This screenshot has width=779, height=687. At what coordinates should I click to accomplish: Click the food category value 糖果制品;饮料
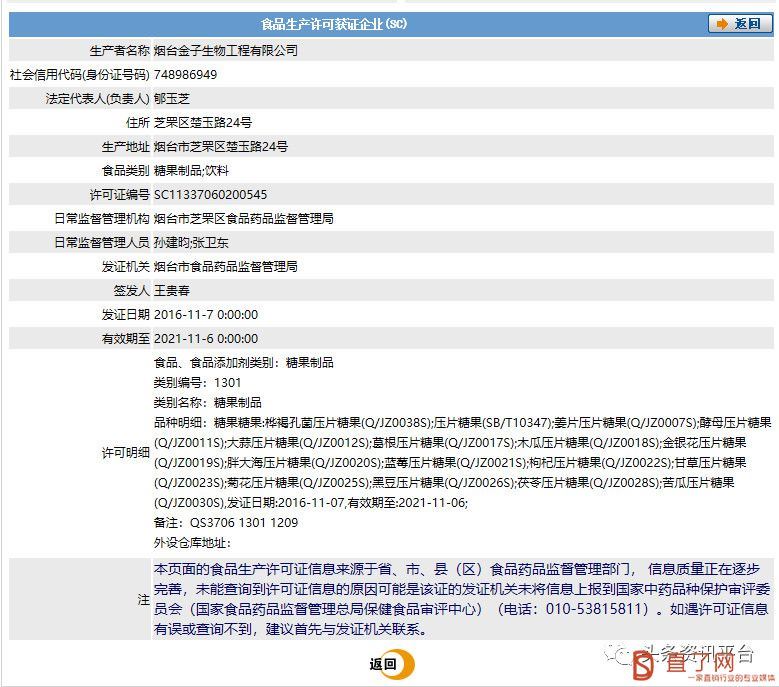click(190, 170)
